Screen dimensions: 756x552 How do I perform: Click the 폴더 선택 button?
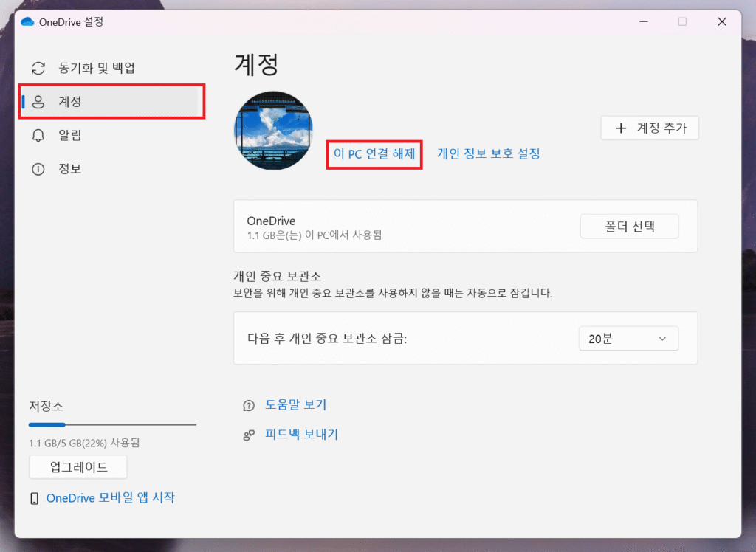(x=629, y=226)
